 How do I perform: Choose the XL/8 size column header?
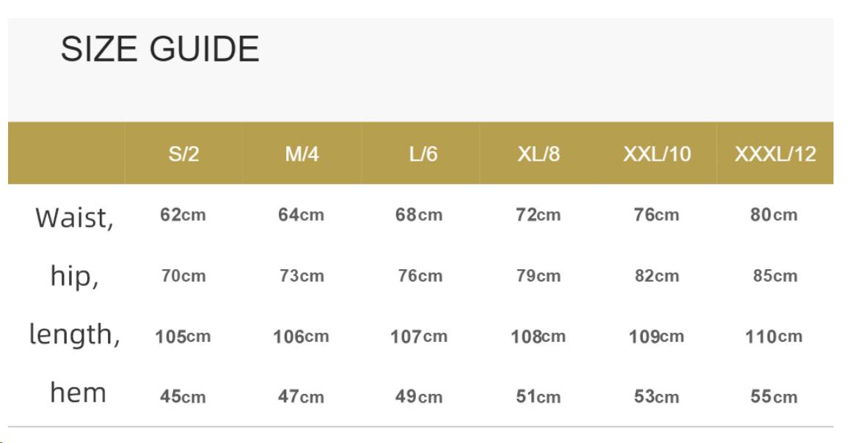538,154
